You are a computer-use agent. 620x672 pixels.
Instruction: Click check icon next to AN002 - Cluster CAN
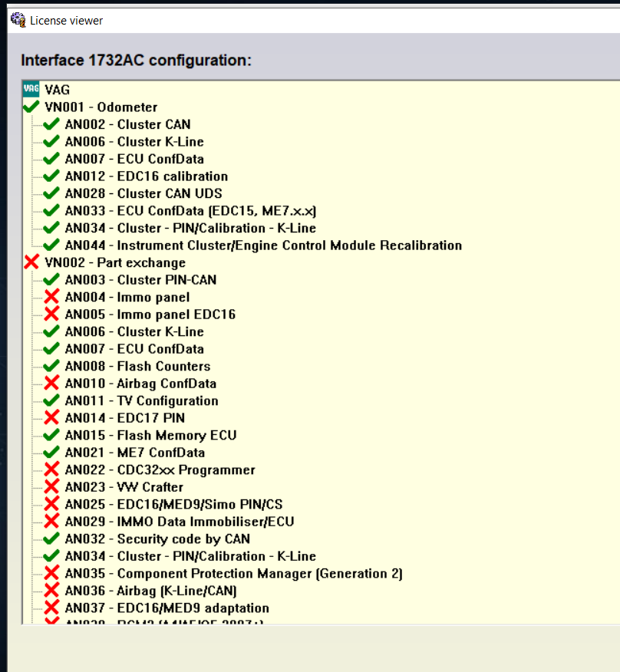[x=51, y=124]
